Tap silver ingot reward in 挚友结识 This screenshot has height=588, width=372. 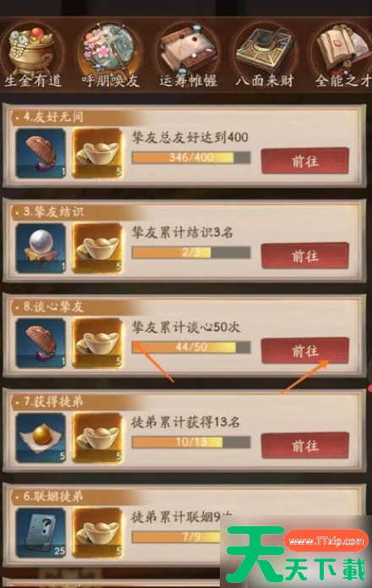(x=97, y=248)
